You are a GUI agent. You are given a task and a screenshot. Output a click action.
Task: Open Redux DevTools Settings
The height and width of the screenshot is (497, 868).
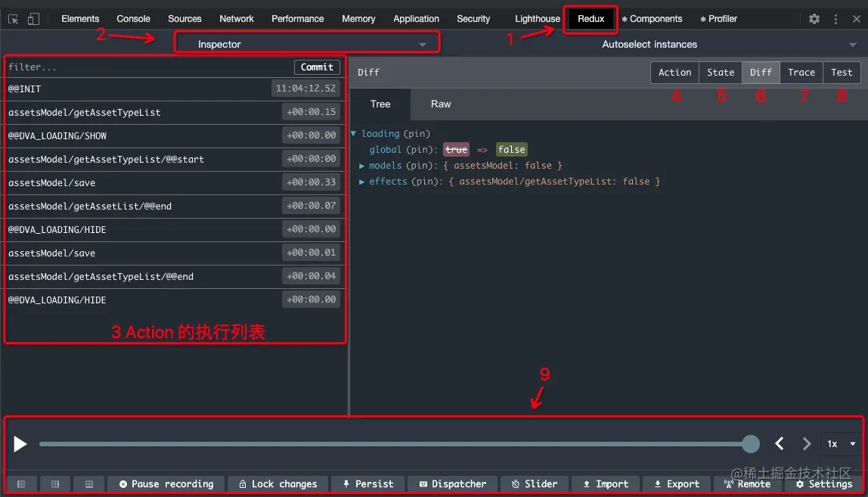coord(823,483)
